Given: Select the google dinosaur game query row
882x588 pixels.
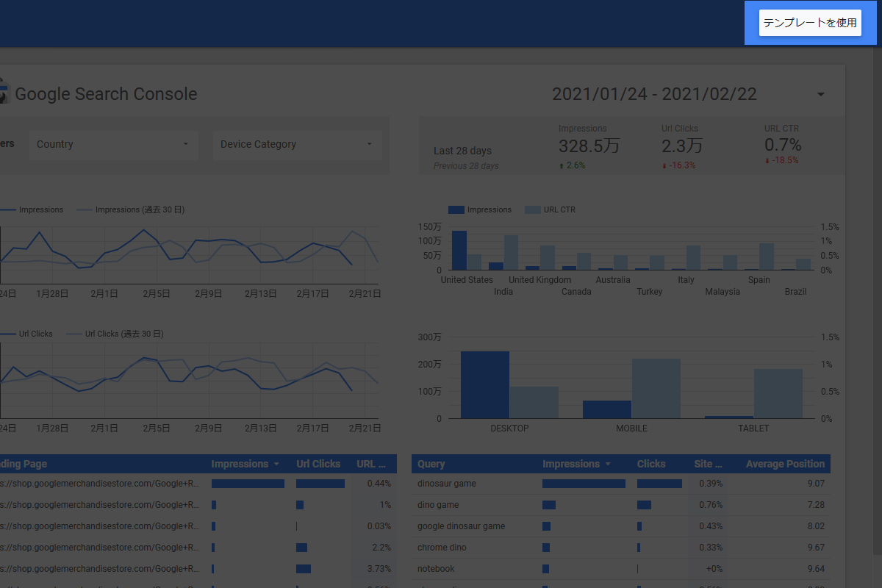Looking at the screenshot, I should [621, 526].
